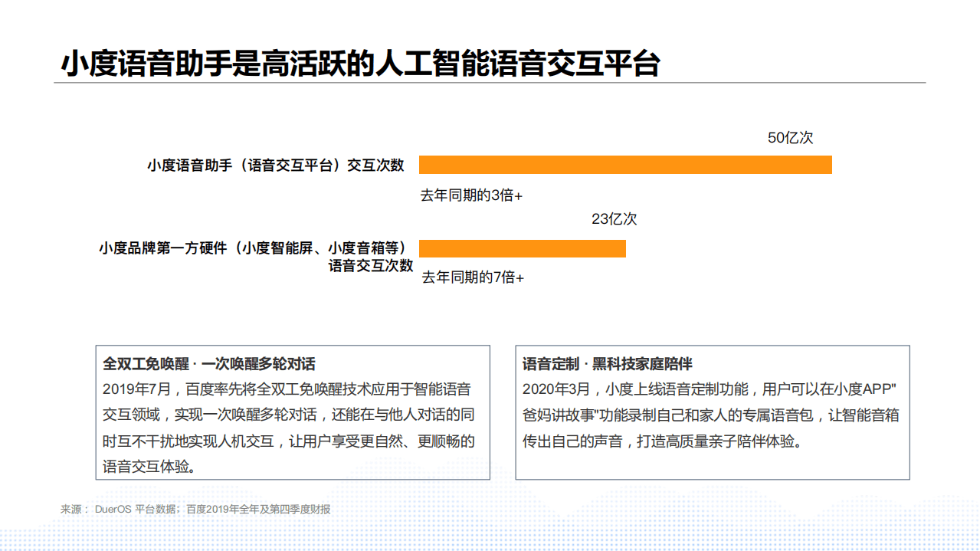Select the orange bar representing 23亿次 interactions
980x551 pixels.
523,248
